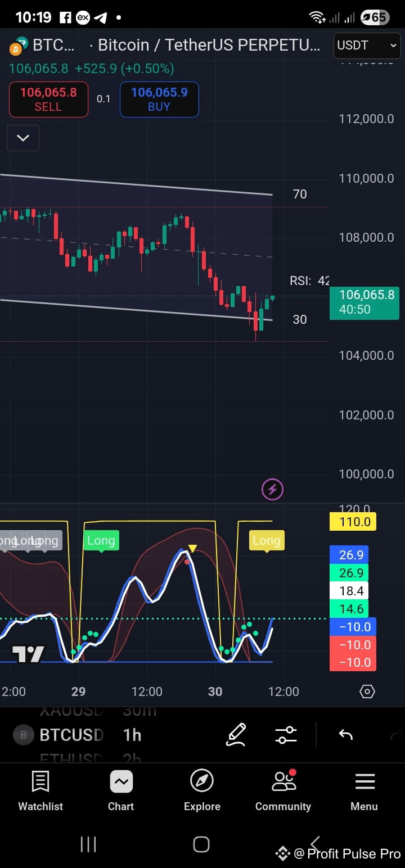Click the 30 date label on time axis
Screen dimensions: 405x868
[215, 691]
